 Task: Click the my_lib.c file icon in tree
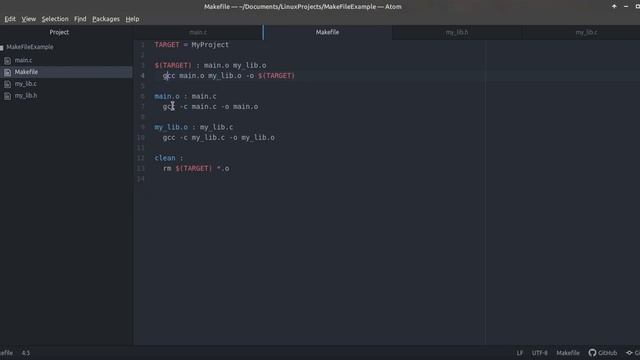click(7, 84)
